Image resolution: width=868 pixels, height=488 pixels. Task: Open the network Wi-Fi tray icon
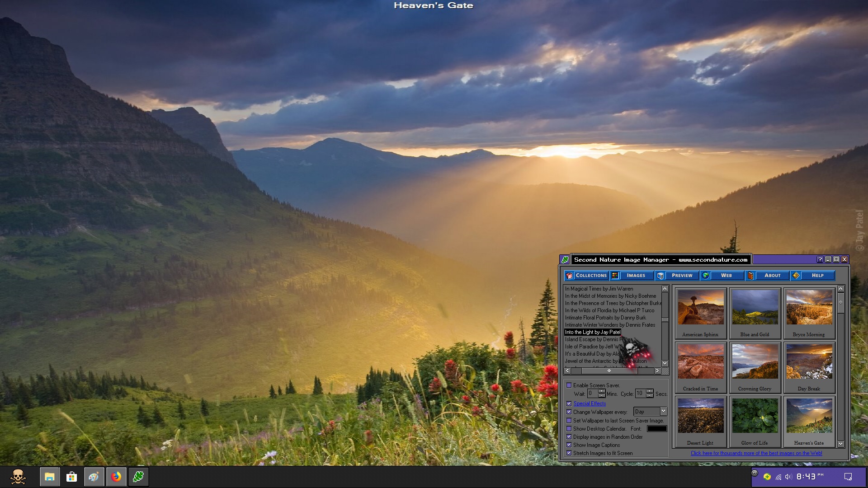coord(778,477)
